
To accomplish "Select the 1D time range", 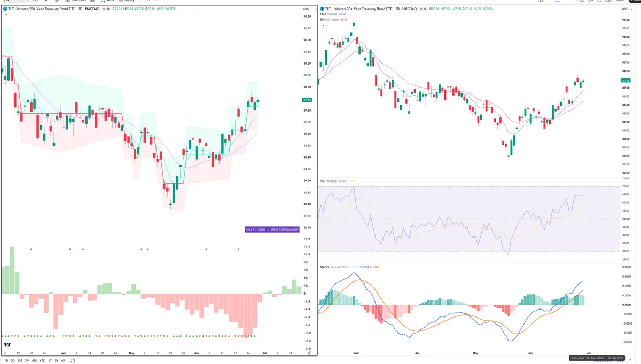I will 6,361.
